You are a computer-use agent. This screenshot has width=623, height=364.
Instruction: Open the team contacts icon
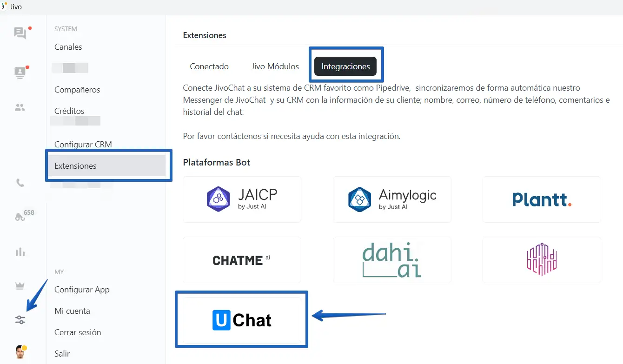coord(20,107)
